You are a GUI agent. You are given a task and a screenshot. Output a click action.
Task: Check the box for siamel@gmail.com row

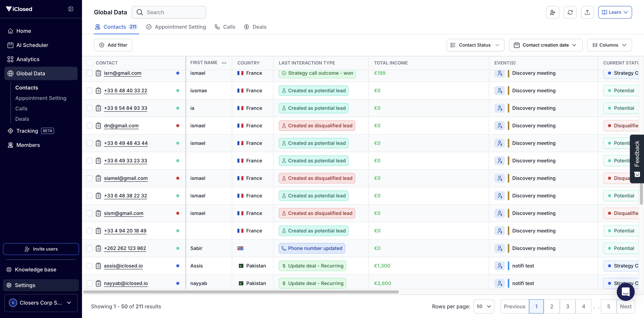pos(89,178)
